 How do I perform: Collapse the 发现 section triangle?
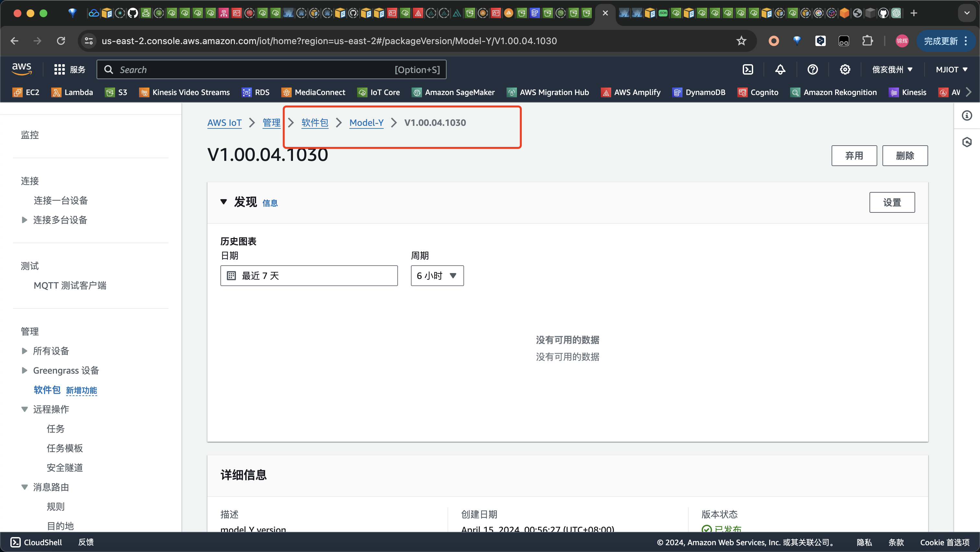coord(224,202)
